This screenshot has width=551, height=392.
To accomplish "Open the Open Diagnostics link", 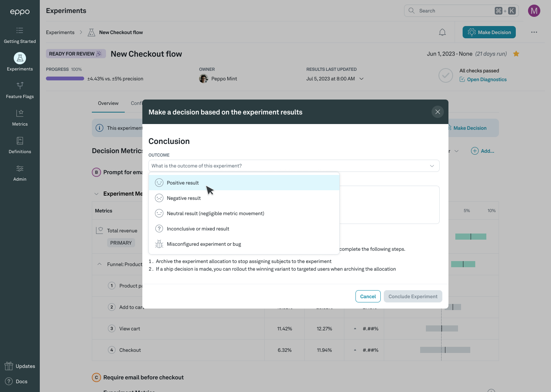I will 486,80.
